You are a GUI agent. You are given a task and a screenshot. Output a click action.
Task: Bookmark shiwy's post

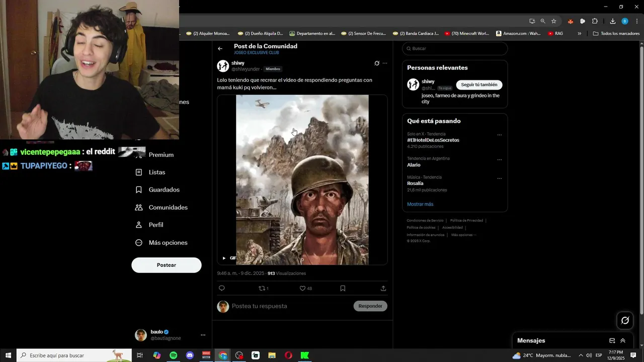343,288
